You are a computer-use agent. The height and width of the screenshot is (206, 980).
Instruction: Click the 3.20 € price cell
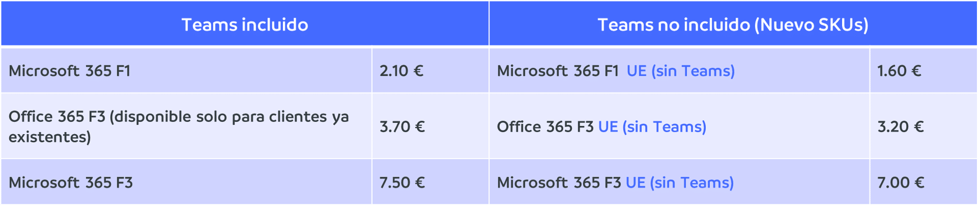pos(923,126)
